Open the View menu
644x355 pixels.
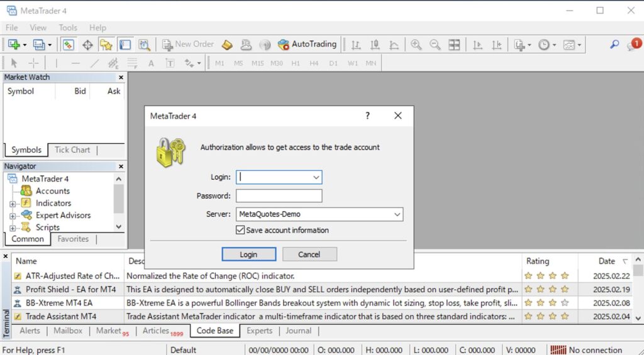click(38, 28)
